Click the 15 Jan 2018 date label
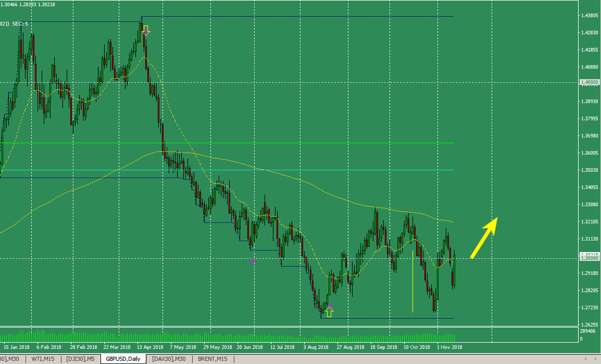Screen dimensions: 601x364 click(17, 347)
